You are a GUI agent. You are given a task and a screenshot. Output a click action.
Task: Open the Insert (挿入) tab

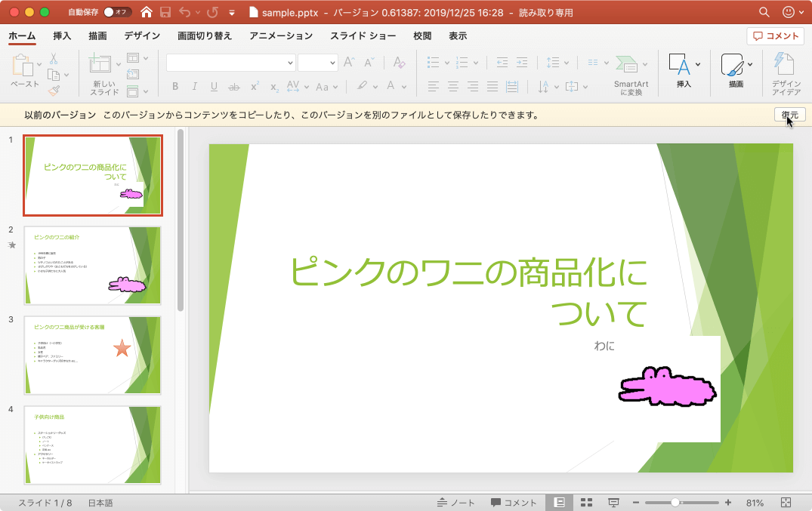click(62, 35)
